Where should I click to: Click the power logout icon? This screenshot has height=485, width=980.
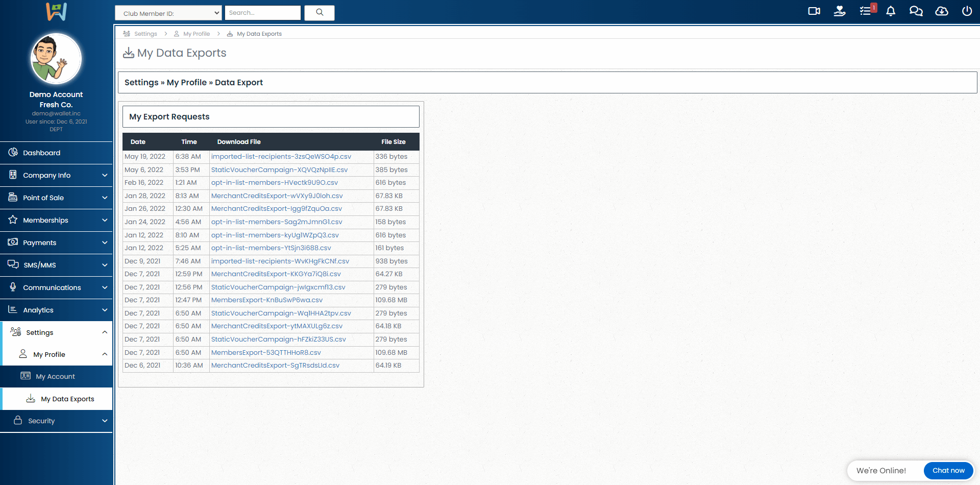click(x=967, y=11)
